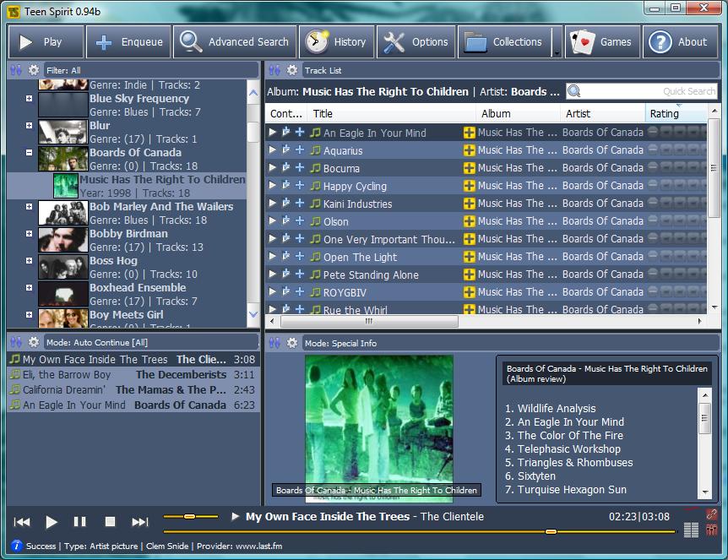Expand the Boxhead Ensemble artist node
The height and width of the screenshot is (560, 728).
pyautogui.click(x=30, y=287)
